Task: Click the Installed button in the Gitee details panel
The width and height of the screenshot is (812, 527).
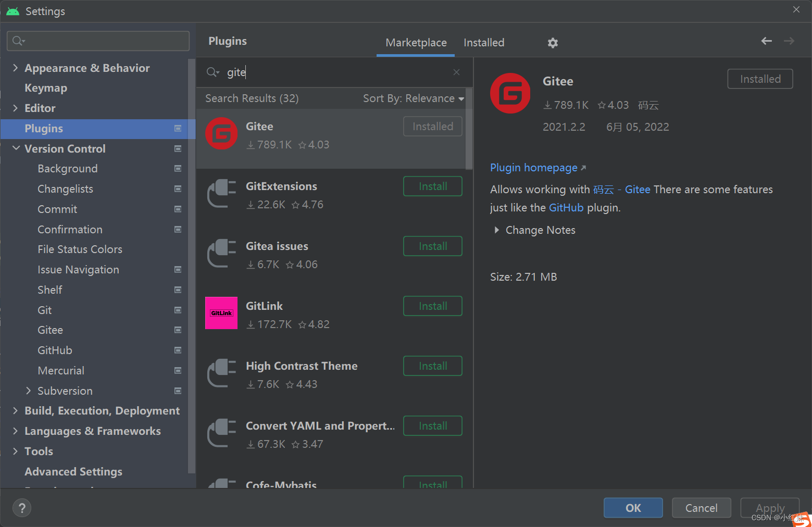Action: [x=760, y=79]
